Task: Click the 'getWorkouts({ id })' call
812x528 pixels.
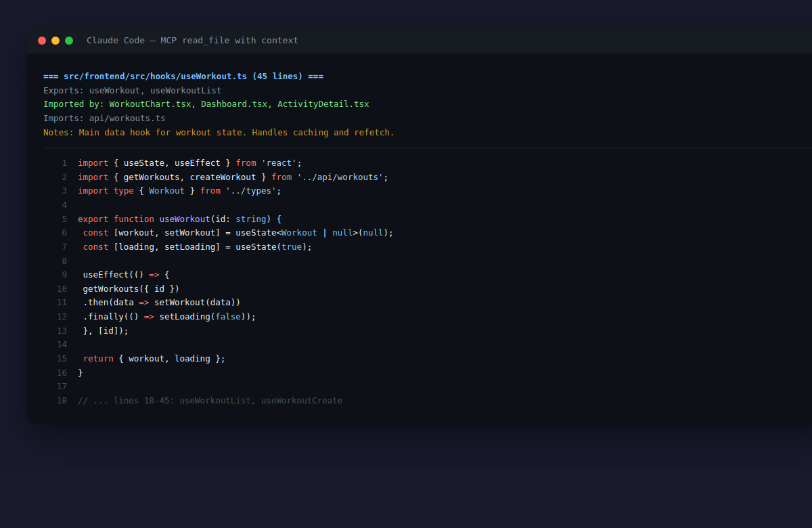Action: coord(131,289)
